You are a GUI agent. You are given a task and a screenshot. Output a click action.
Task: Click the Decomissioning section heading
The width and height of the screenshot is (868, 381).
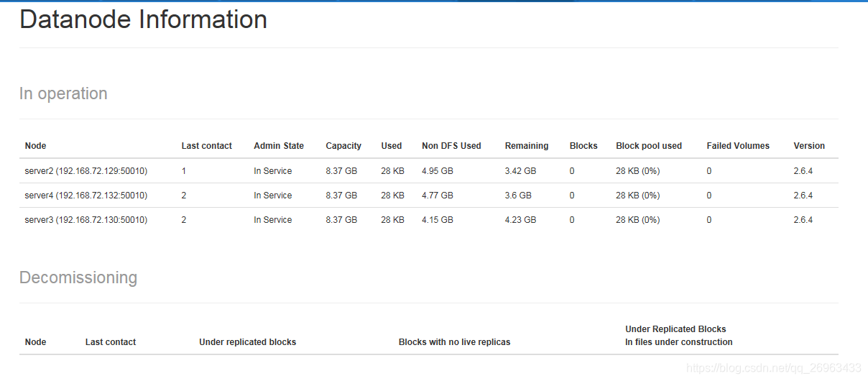tap(78, 277)
